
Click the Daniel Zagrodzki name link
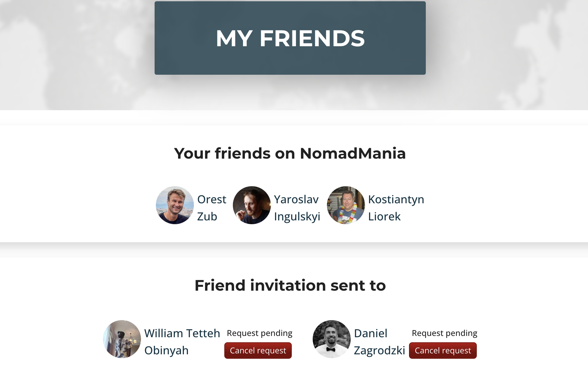[379, 342]
